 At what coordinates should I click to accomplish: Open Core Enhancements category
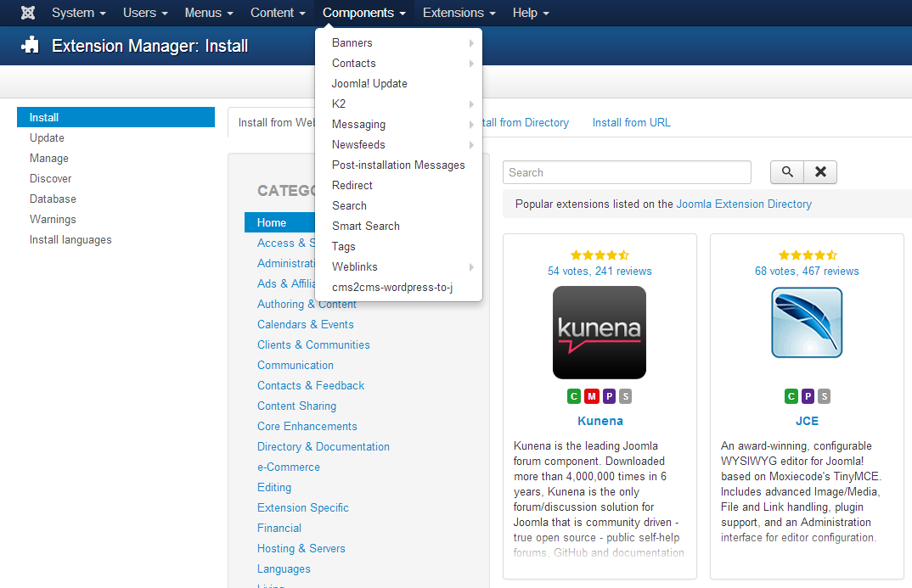tap(307, 426)
